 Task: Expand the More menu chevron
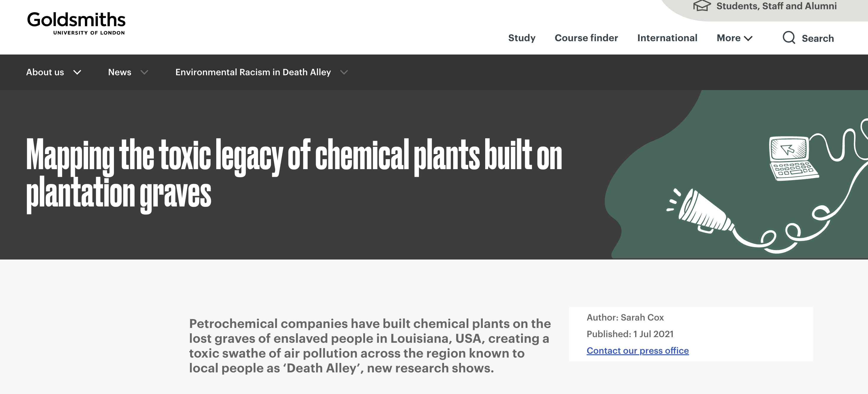[x=748, y=39]
